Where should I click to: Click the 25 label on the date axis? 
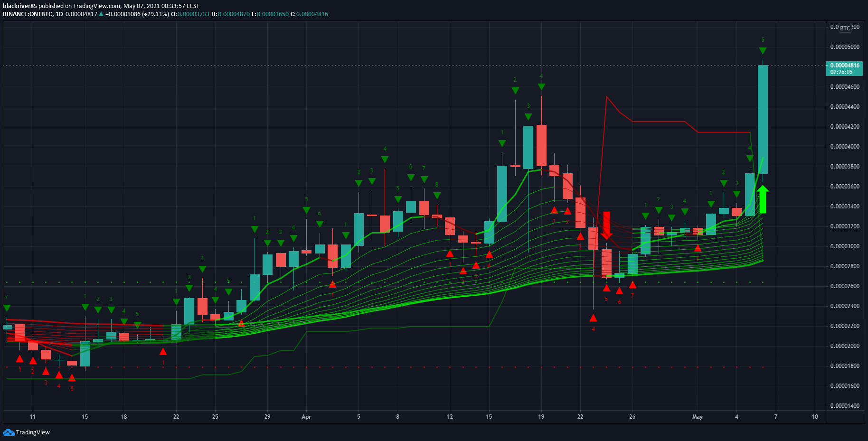tap(215, 417)
